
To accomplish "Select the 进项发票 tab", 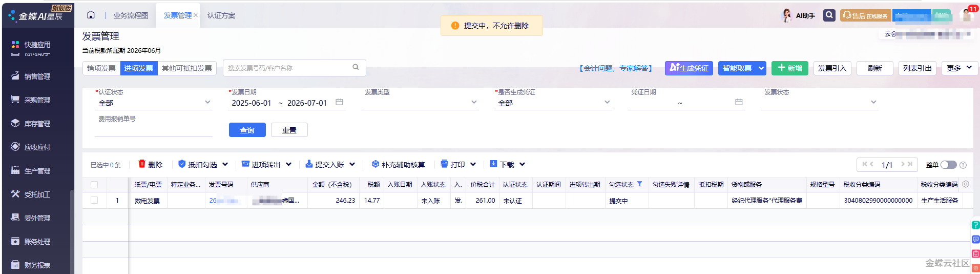I will (139, 68).
